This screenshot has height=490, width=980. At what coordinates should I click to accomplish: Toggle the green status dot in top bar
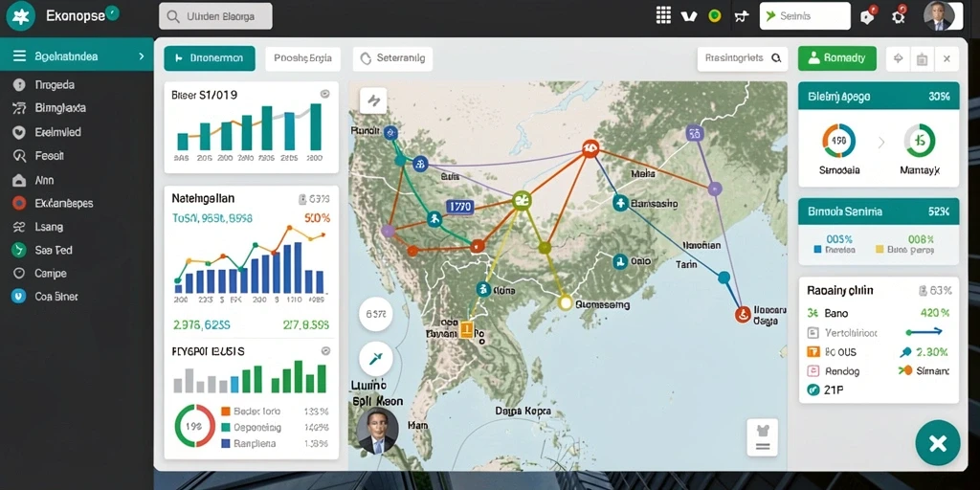tap(714, 16)
